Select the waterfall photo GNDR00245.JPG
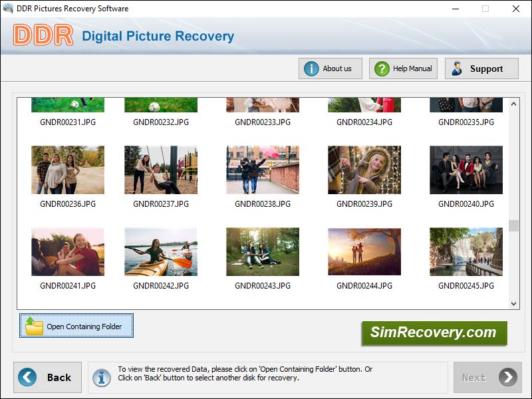Screen dimensions: 532x399 (x=466, y=252)
